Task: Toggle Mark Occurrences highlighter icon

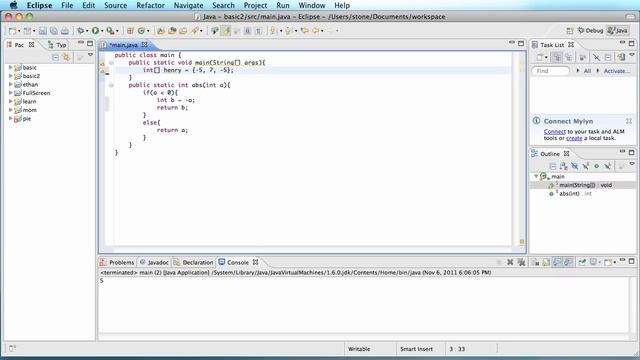Action: click(x=226, y=31)
